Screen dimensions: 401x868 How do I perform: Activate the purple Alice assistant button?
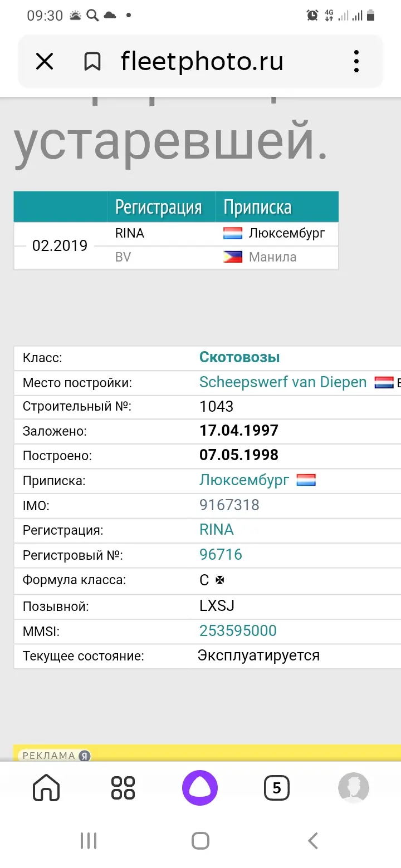point(200,788)
